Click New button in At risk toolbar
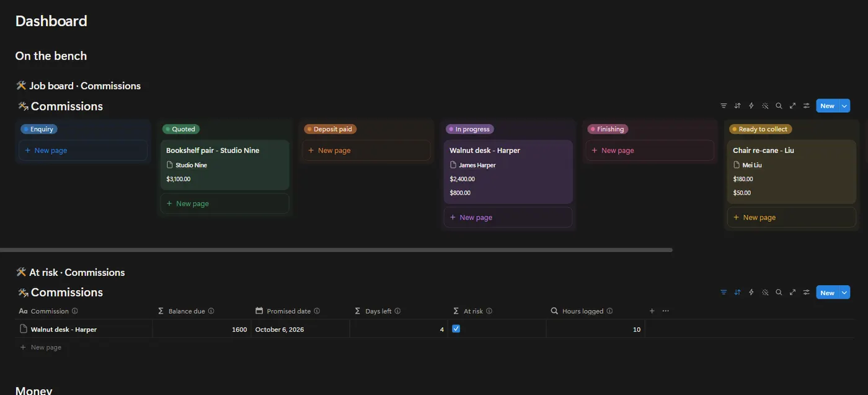Image resolution: width=868 pixels, height=395 pixels. point(827,293)
